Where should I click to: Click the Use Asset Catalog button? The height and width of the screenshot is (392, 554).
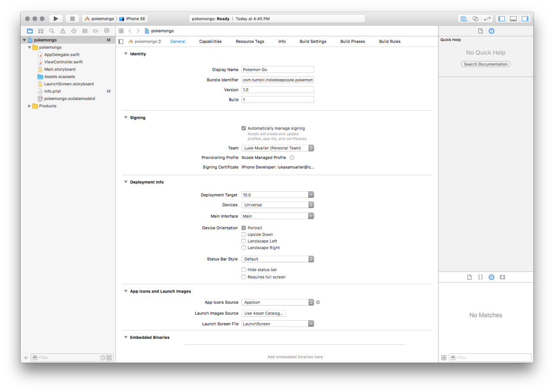coord(264,313)
